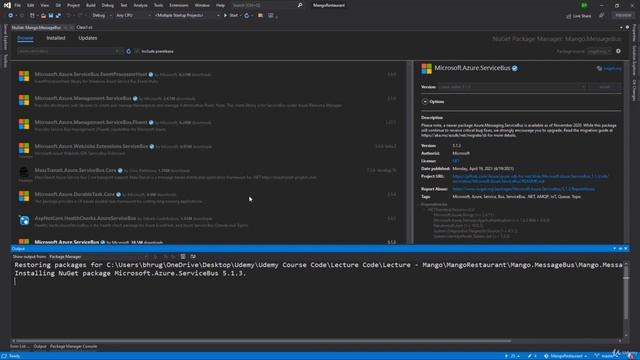Click the search magnifier icon in the title bar
This screenshot has width=640, height=360.
coord(300,5)
